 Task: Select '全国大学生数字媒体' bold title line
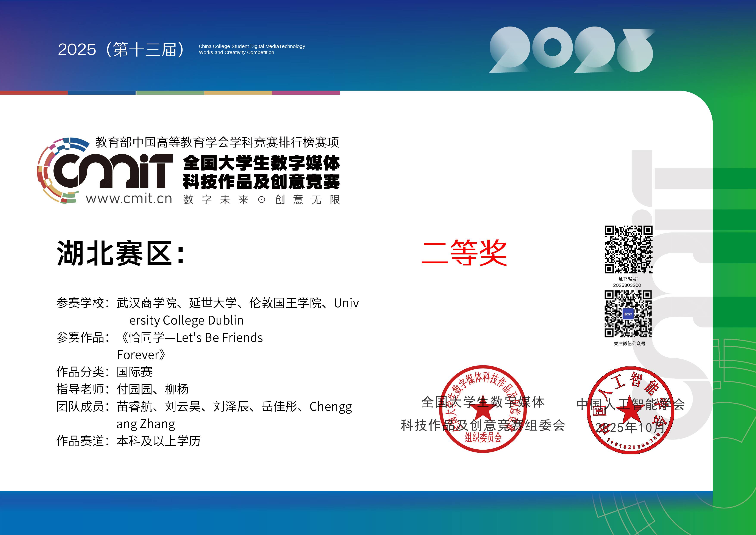click(x=261, y=163)
